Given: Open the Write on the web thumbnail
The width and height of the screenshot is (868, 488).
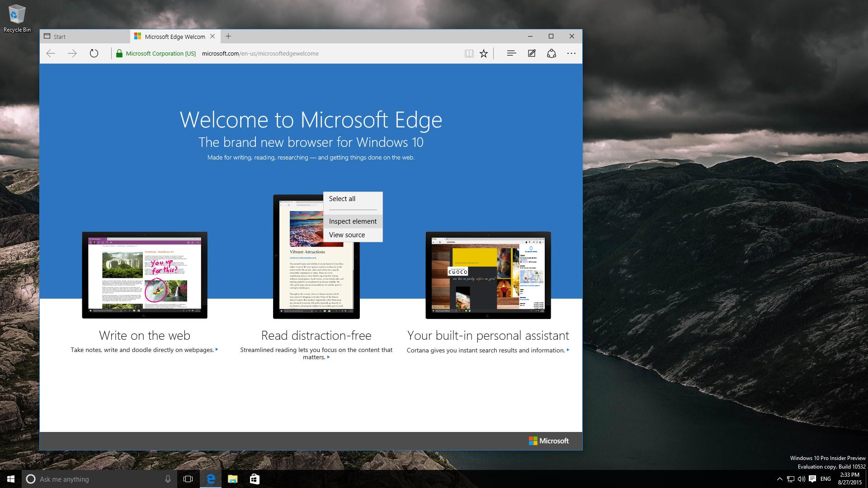Looking at the screenshot, I should 145,275.
